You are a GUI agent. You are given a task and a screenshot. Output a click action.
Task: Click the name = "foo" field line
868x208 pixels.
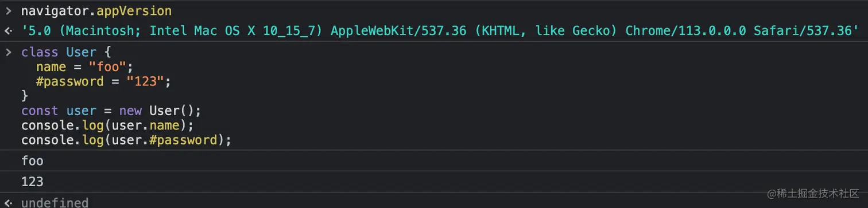coord(85,67)
